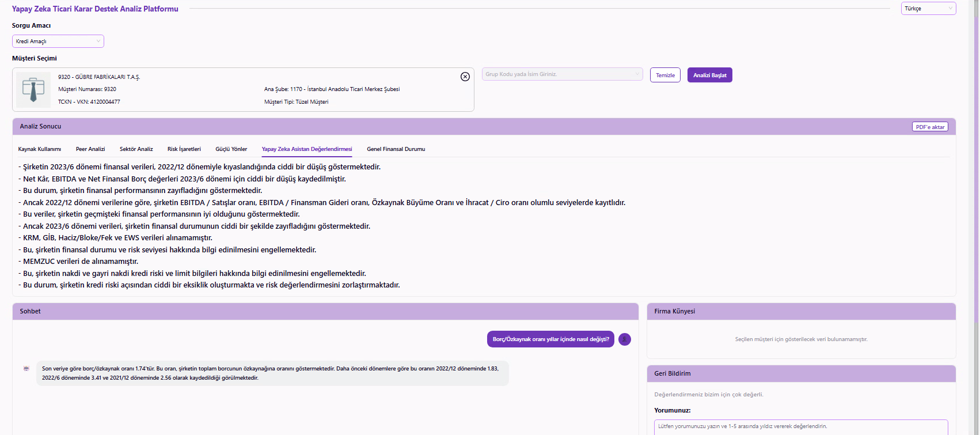Open the Genel Finansal Durumu tab
Screen dimensions: 980x435
coord(396,149)
